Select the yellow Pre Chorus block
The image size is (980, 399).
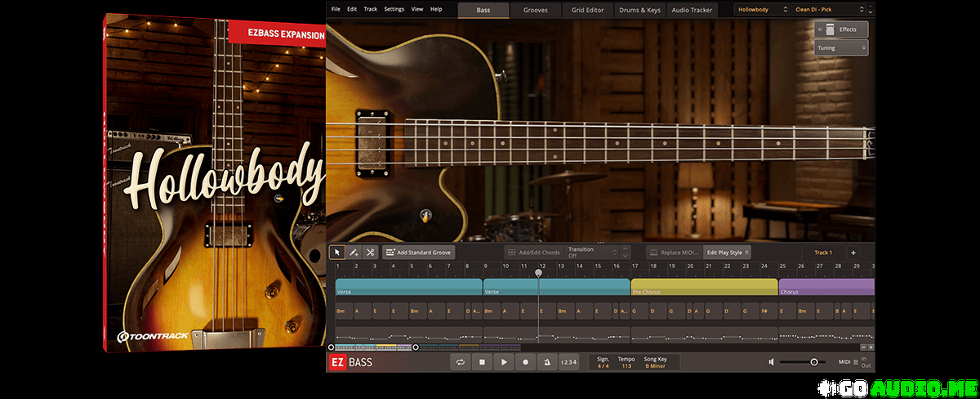click(x=704, y=287)
